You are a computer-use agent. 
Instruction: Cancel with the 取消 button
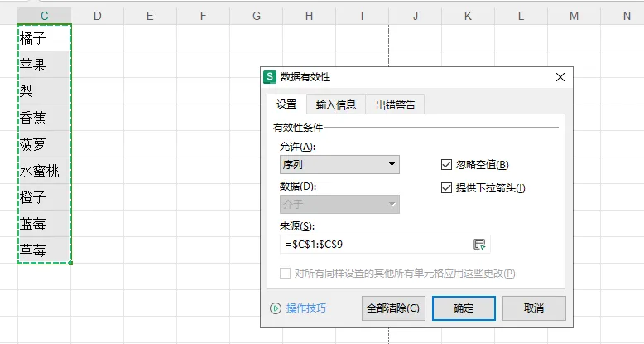pos(534,308)
